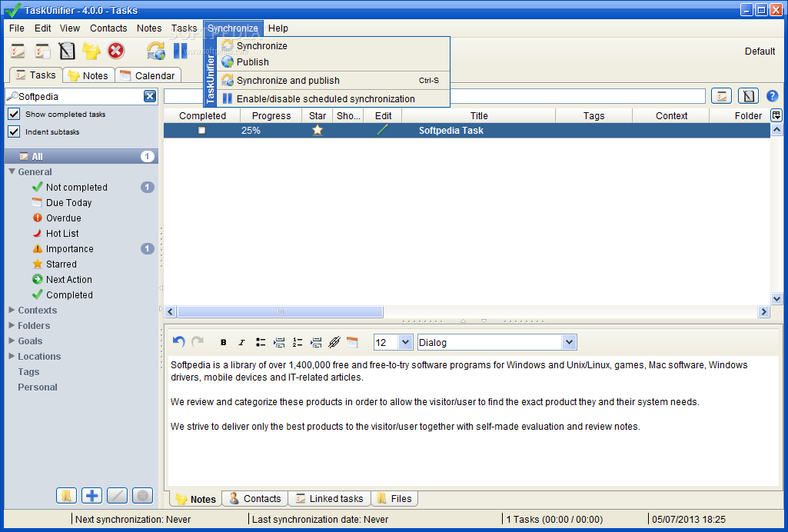
Task: Insert a numbered list in the note
Action: (298, 343)
